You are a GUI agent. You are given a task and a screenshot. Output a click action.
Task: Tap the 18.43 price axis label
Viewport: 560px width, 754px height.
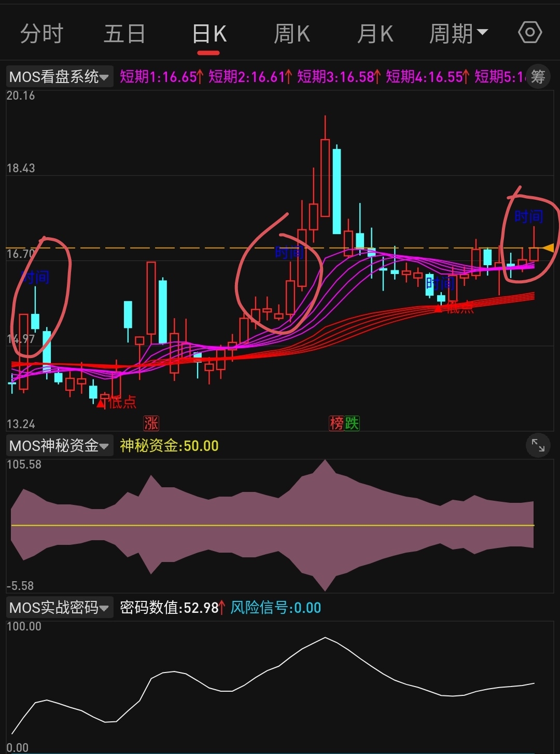pyautogui.click(x=21, y=168)
